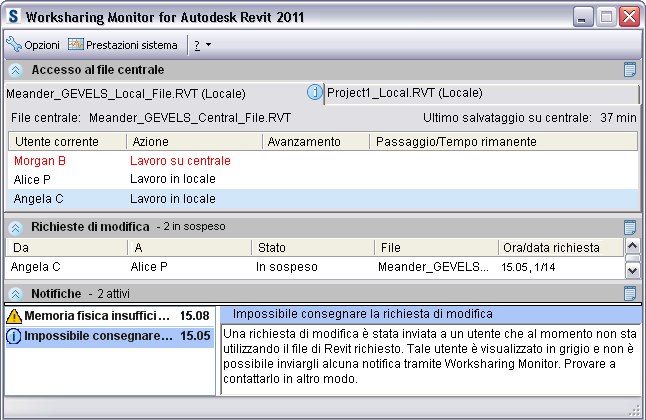Click the Meander_GEVELS... file cell
646x420 pixels.
(x=433, y=267)
